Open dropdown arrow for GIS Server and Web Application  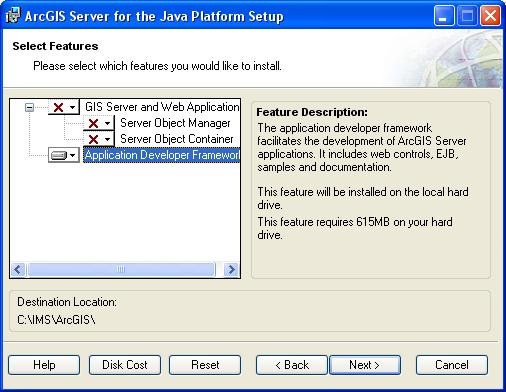(x=72, y=107)
